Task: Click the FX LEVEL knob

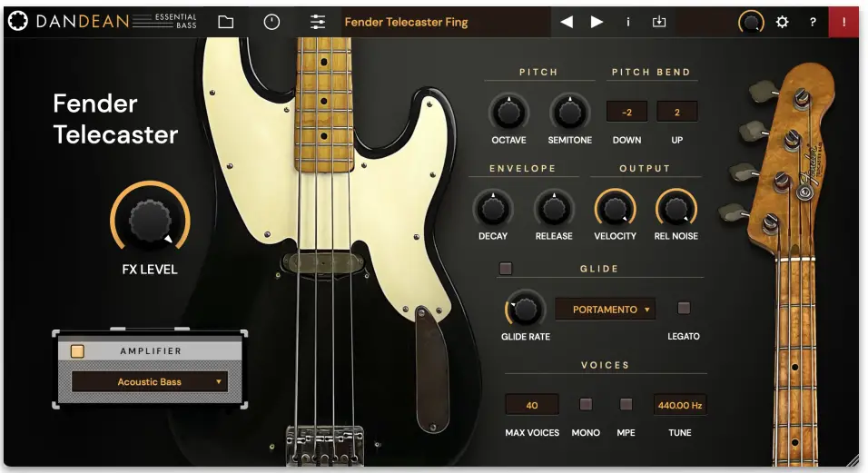Action: [x=150, y=220]
